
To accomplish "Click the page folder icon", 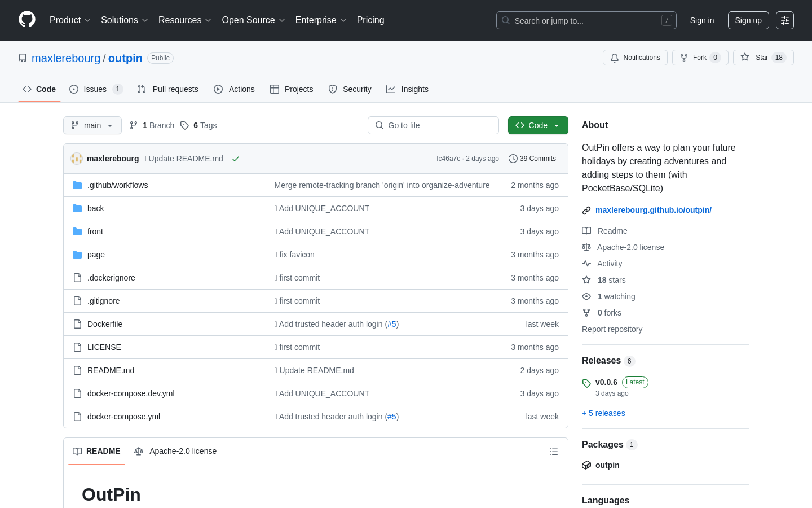I will 77,255.
